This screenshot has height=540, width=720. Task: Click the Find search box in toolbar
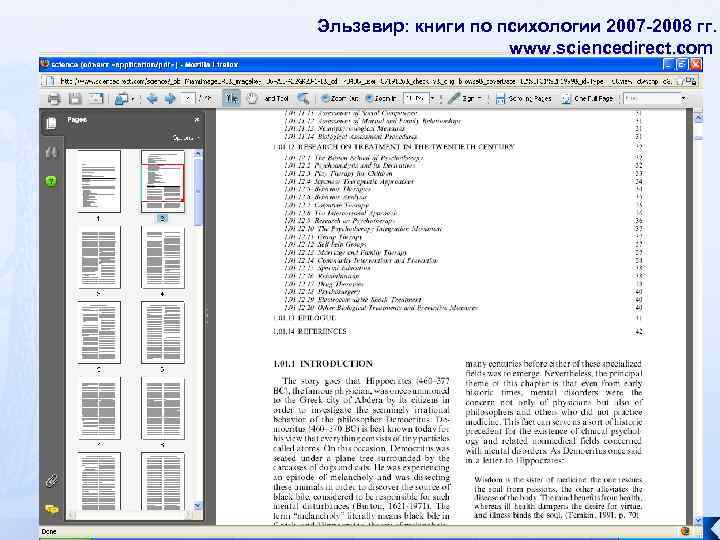coord(651,98)
